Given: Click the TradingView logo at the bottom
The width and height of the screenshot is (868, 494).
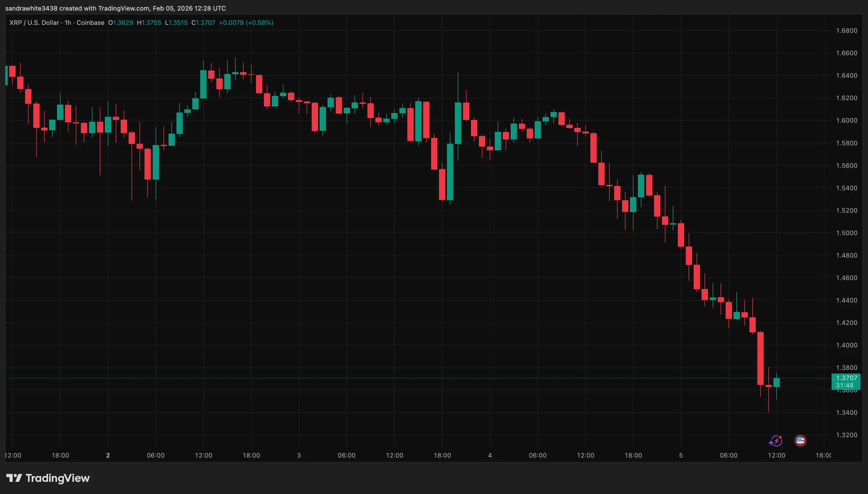Looking at the screenshot, I should (x=48, y=478).
